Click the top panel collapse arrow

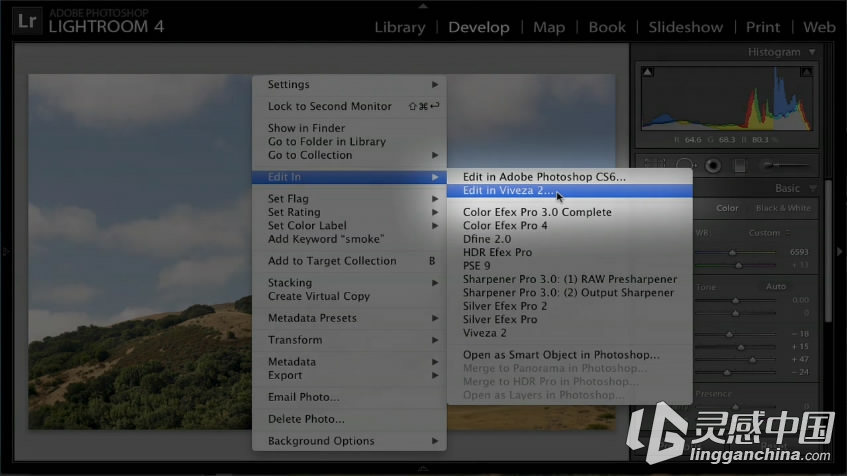click(423, 5)
